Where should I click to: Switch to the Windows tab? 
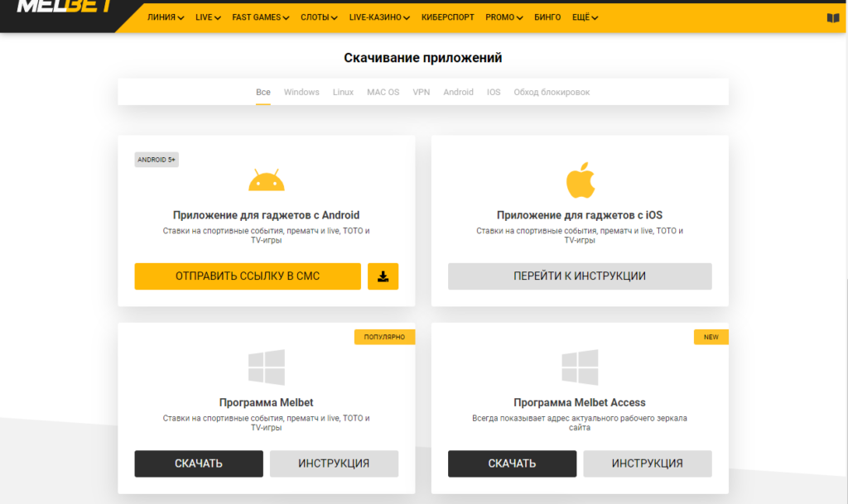tap(301, 93)
